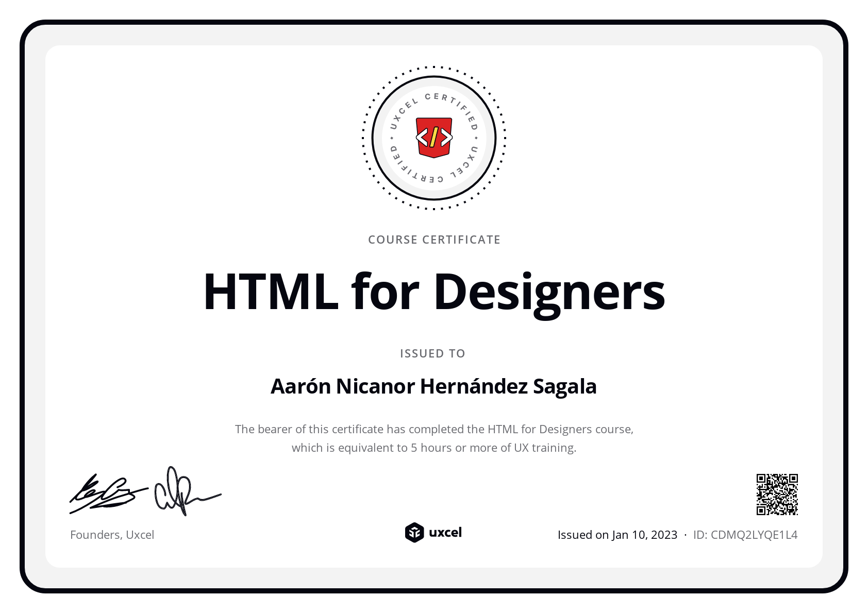
Task: Click the "ISSUED TO" label
Action: (432, 353)
